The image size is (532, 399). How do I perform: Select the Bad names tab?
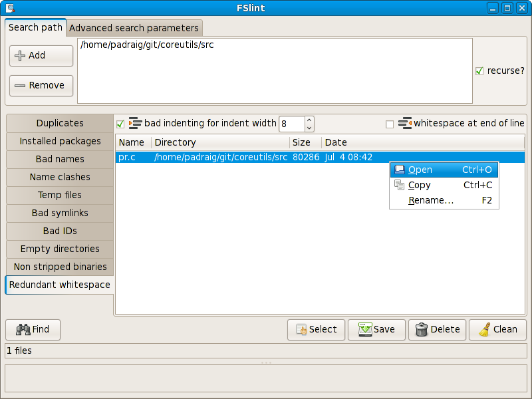pos(60,159)
